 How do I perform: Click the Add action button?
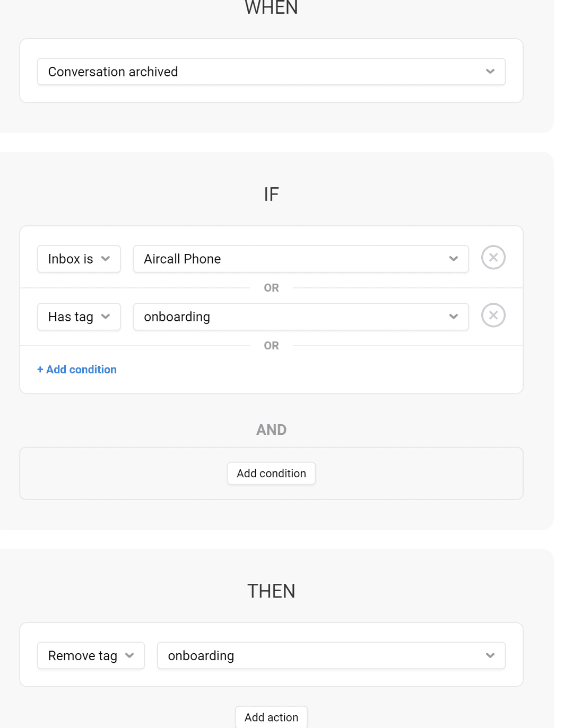271,717
